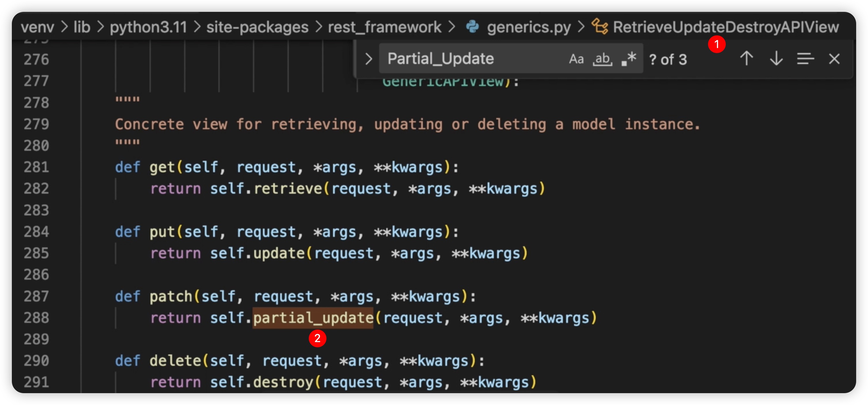
Task: Click 'patch' method name on line 287
Action: click(171, 296)
